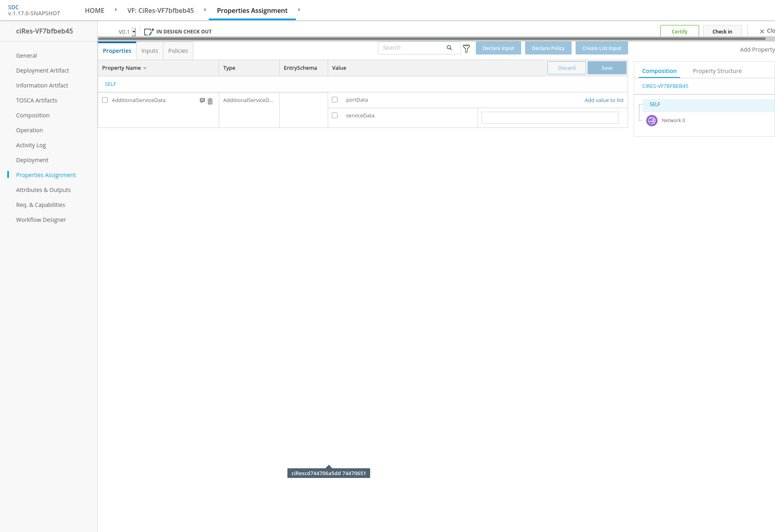Delete AdditionalServiceData with trash icon
This screenshot has height=532, width=775.
(210, 101)
